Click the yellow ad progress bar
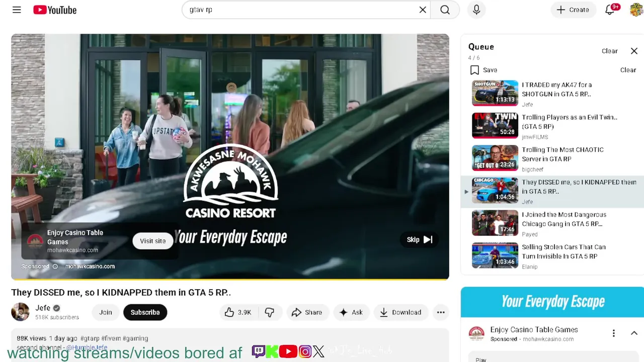The width and height of the screenshot is (644, 362). click(x=230, y=279)
